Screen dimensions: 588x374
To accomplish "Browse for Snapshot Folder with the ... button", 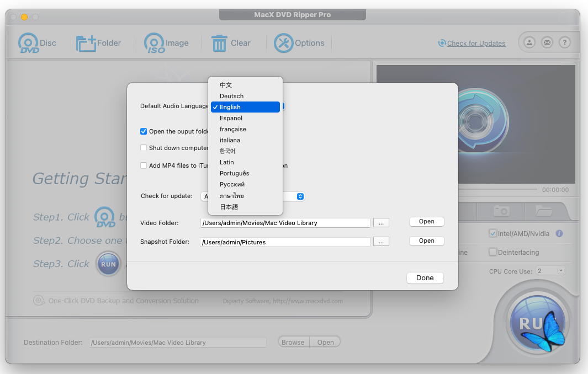I will (381, 242).
